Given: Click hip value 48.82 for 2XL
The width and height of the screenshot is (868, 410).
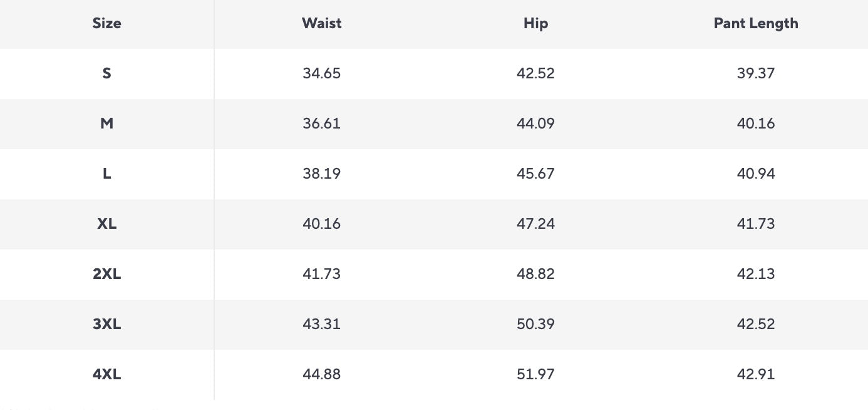Looking at the screenshot, I should pyautogui.click(x=535, y=274).
